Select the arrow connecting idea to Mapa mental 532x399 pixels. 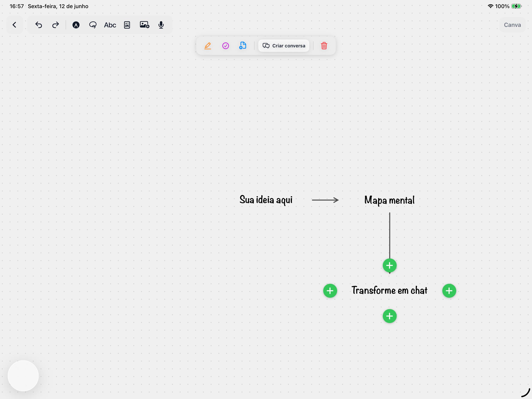(x=325, y=200)
